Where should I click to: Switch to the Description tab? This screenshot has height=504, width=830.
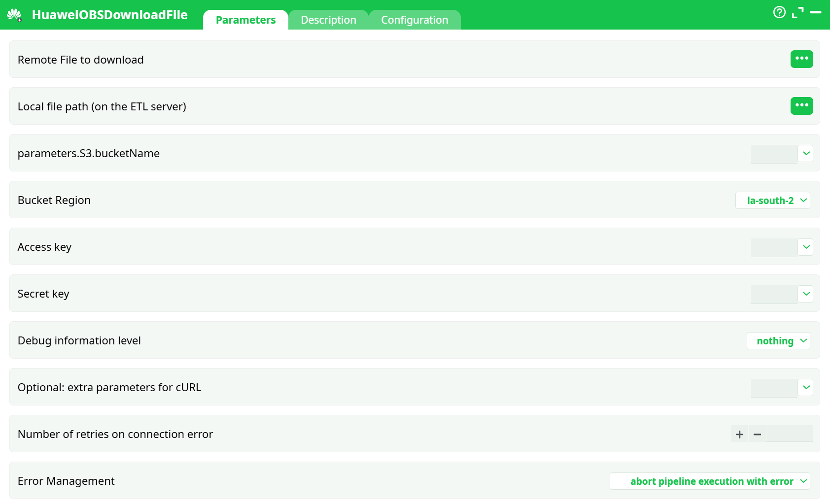coord(328,20)
